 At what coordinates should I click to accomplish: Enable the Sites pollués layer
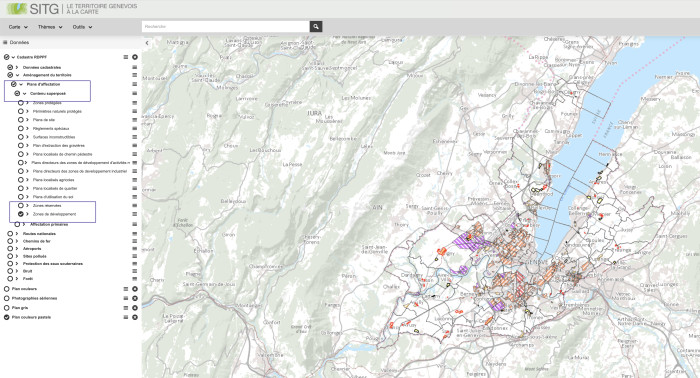pos(10,256)
